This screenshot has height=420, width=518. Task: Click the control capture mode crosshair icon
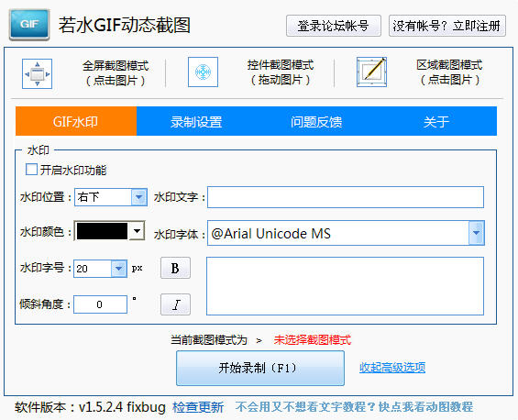click(203, 72)
